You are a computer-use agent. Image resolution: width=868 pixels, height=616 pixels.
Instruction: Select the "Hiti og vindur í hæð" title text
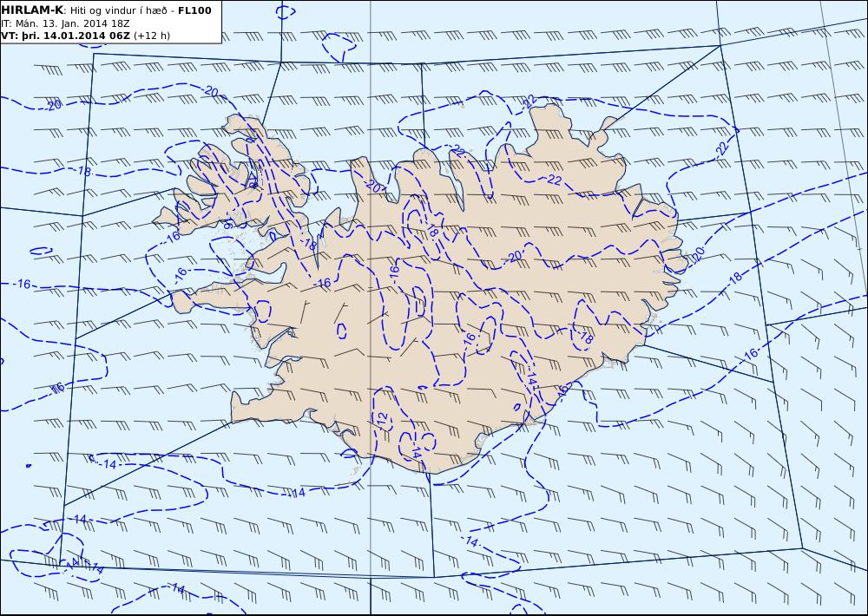[x=118, y=10]
